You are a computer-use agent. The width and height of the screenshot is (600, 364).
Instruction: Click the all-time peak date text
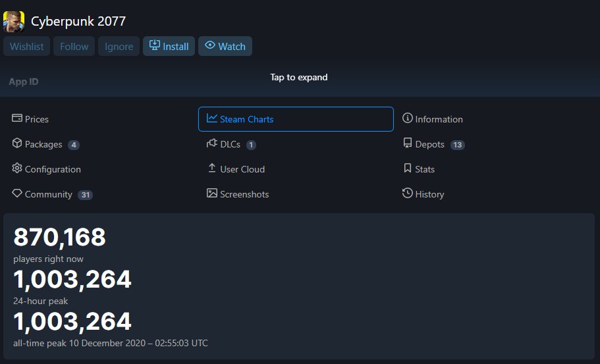(x=111, y=343)
